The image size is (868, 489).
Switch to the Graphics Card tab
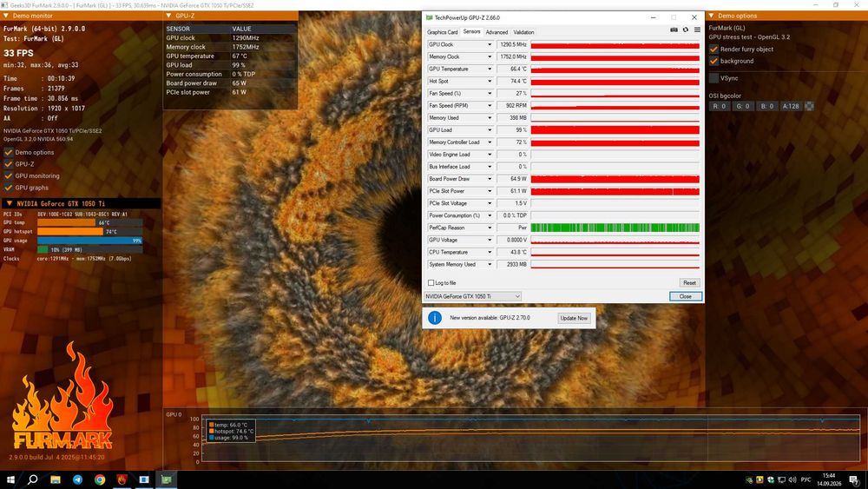point(443,32)
